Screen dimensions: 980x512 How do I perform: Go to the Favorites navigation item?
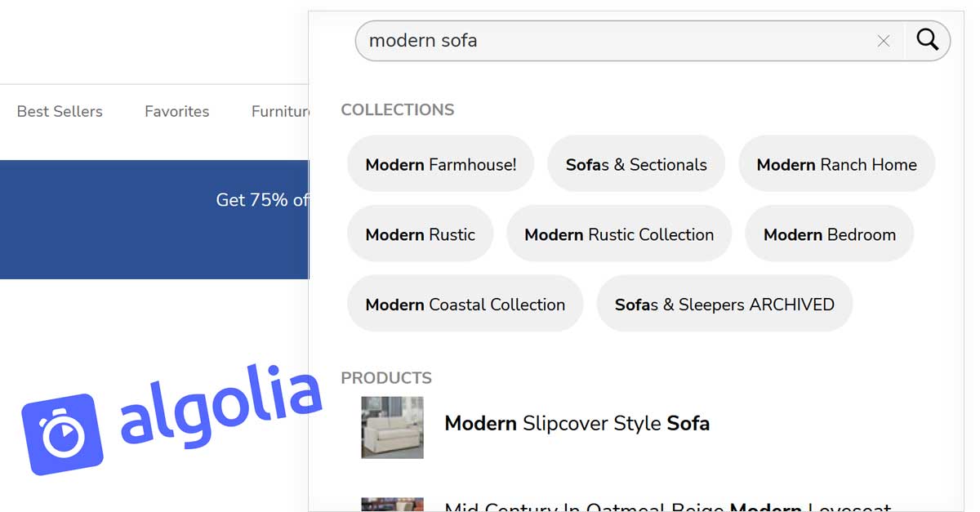[x=176, y=112]
